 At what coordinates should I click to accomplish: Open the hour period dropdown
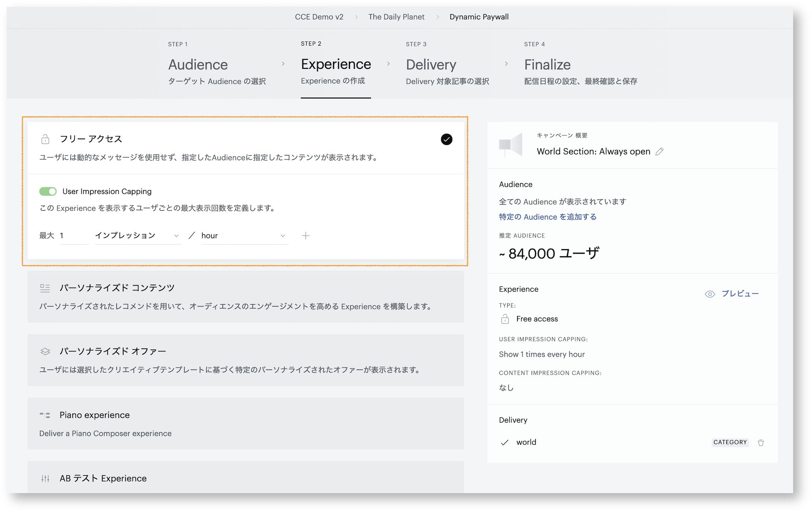click(245, 235)
